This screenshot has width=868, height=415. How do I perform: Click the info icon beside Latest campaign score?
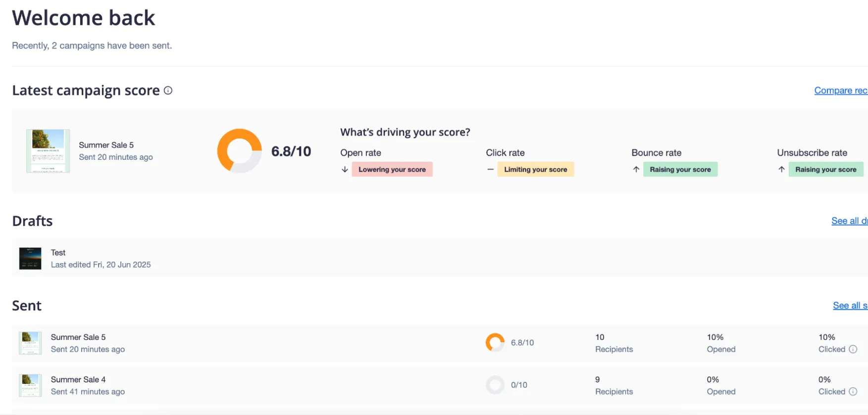(x=168, y=91)
